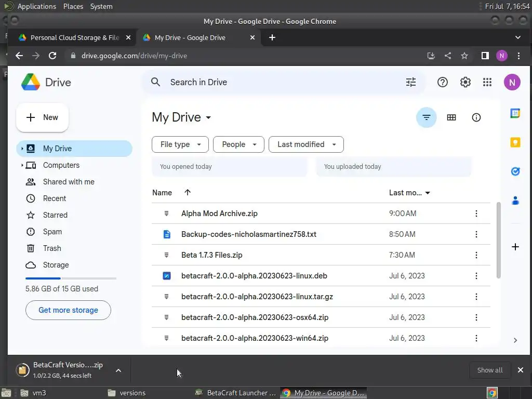Bookmark this tab star icon
The image size is (532, 399).
click(x=464, y=56)
